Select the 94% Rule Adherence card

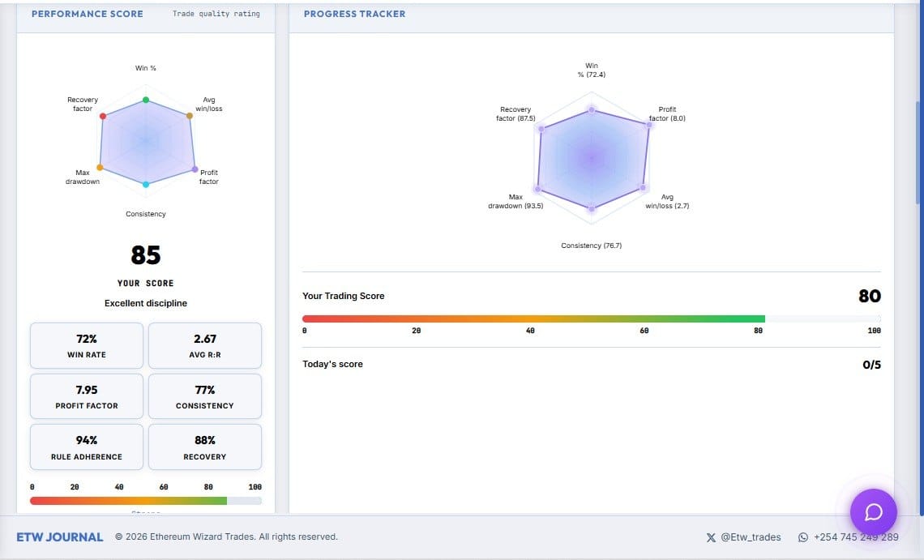coord(87,447)
